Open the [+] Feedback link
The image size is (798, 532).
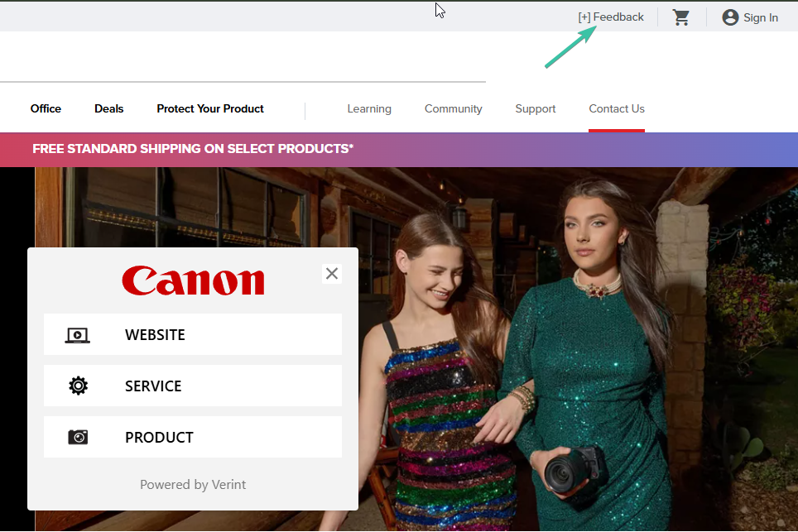click(x=611, y=17)
